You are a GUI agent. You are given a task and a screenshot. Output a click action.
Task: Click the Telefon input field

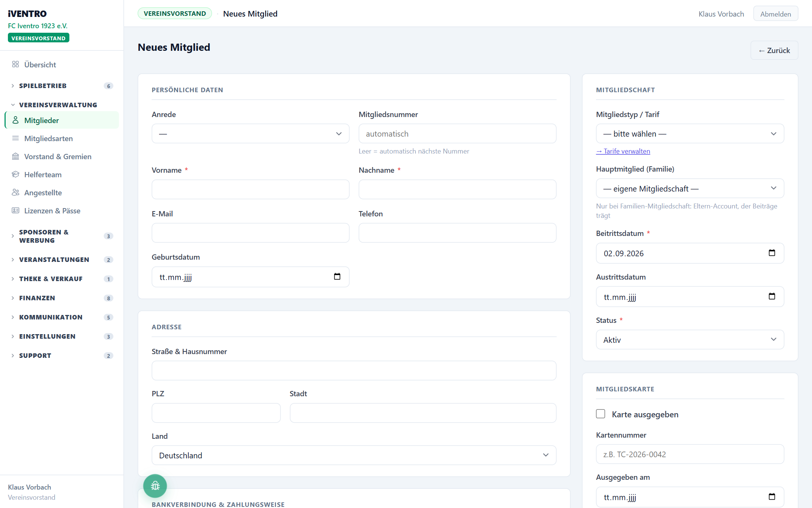(x=458, y=233)
